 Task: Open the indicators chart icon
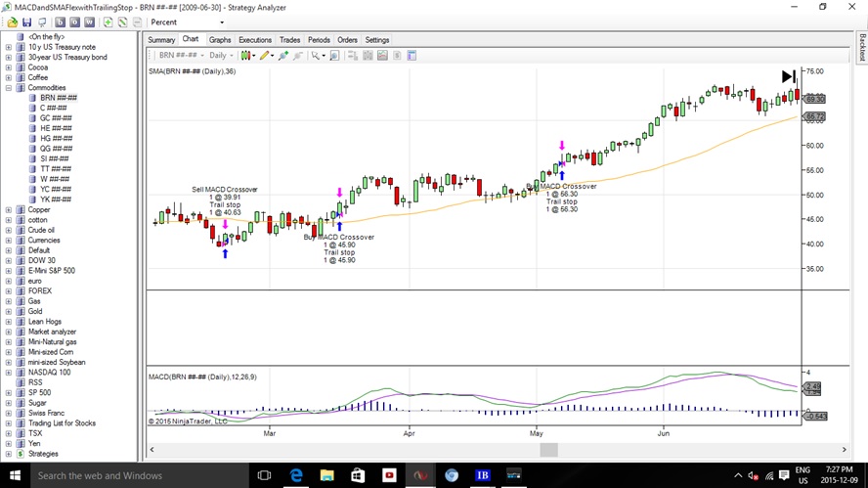tap(382, 56)
